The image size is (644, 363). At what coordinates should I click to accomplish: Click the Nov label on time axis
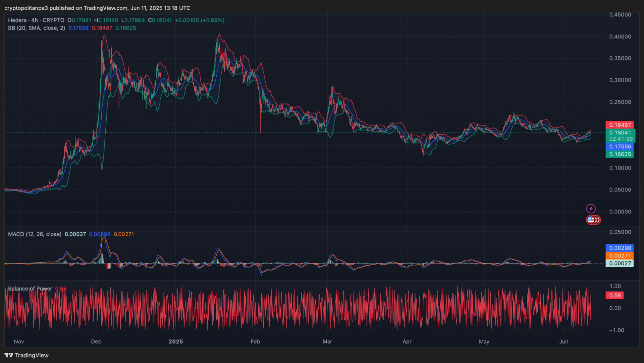pos(19,342)
